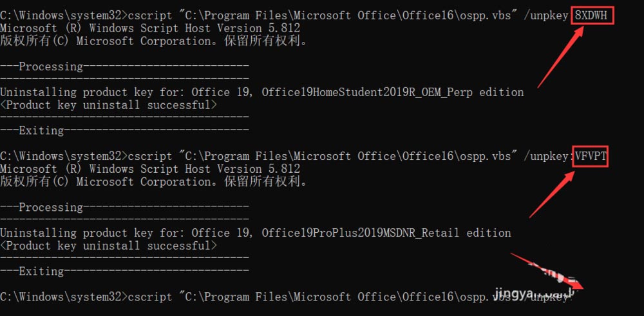Click the first "---Exiting" separator line
The image size is (644, 316).
click(124, 130)
